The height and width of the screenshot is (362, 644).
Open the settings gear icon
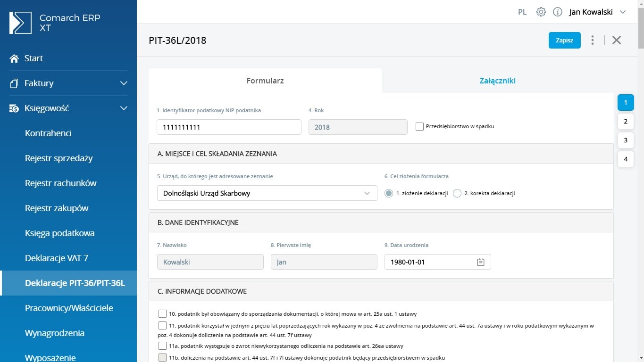pos(541,12)
